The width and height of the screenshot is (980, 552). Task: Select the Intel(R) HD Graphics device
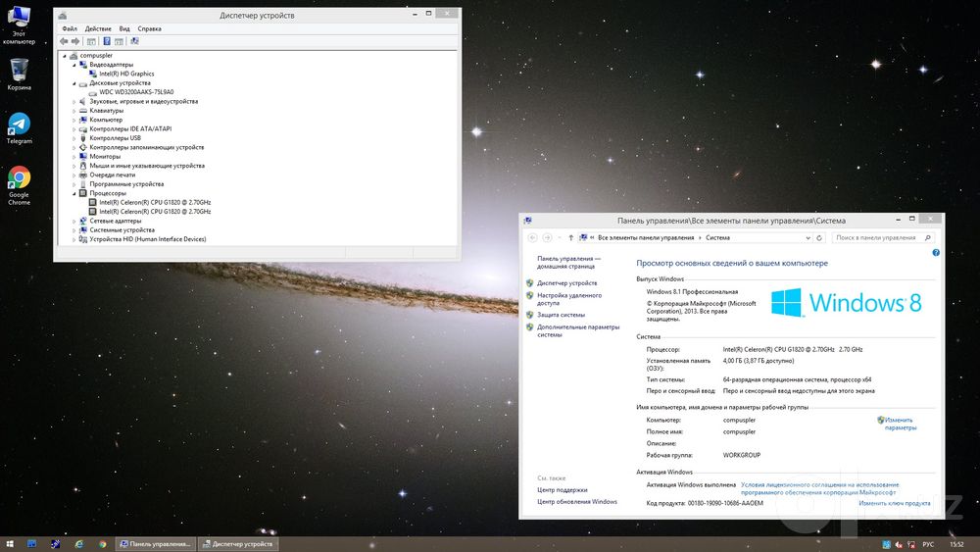(126, 74)
